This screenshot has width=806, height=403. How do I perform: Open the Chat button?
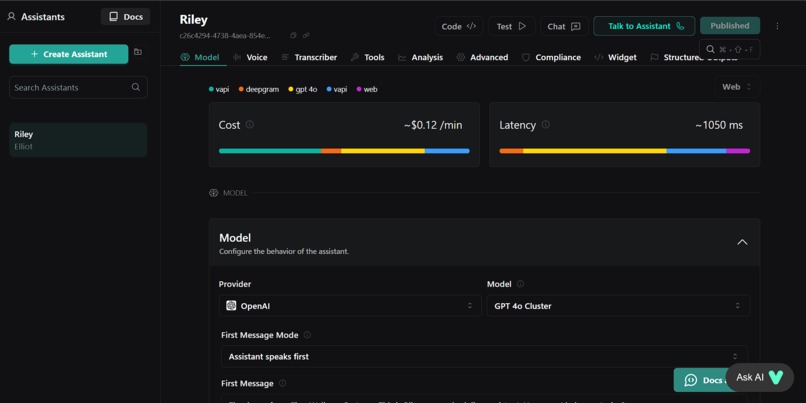coord(564,26)
